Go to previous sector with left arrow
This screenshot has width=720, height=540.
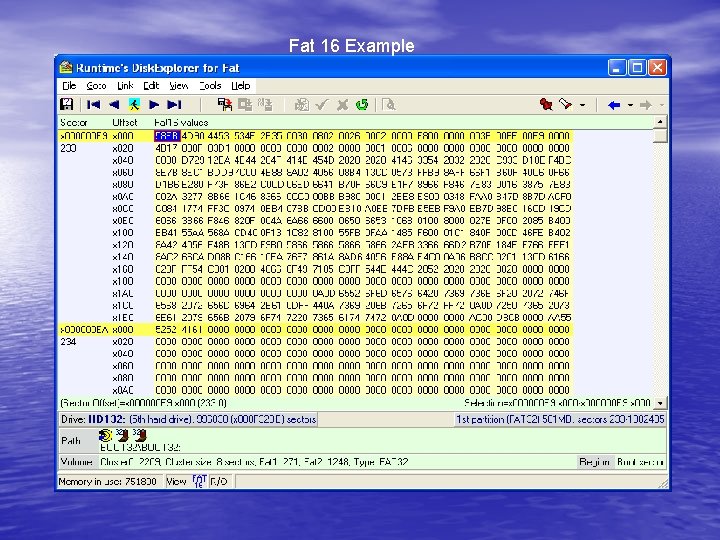[114, 105]
